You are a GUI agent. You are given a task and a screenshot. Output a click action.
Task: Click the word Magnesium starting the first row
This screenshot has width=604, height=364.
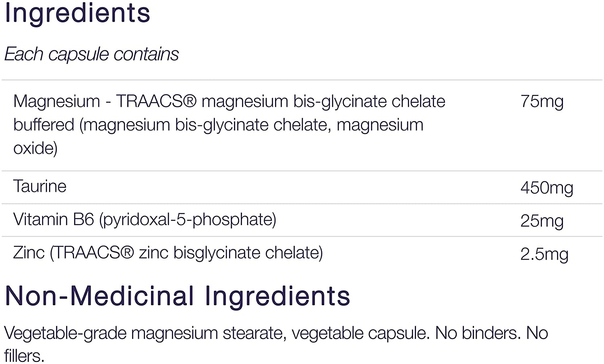56,101
